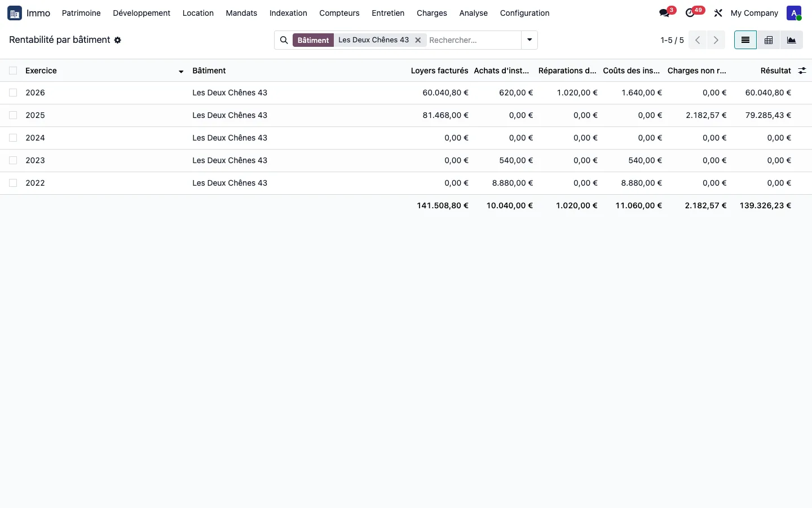This screenshot has width=812, height=508.
Task: Open the Immo app home icon
Action: coord(15,13)
